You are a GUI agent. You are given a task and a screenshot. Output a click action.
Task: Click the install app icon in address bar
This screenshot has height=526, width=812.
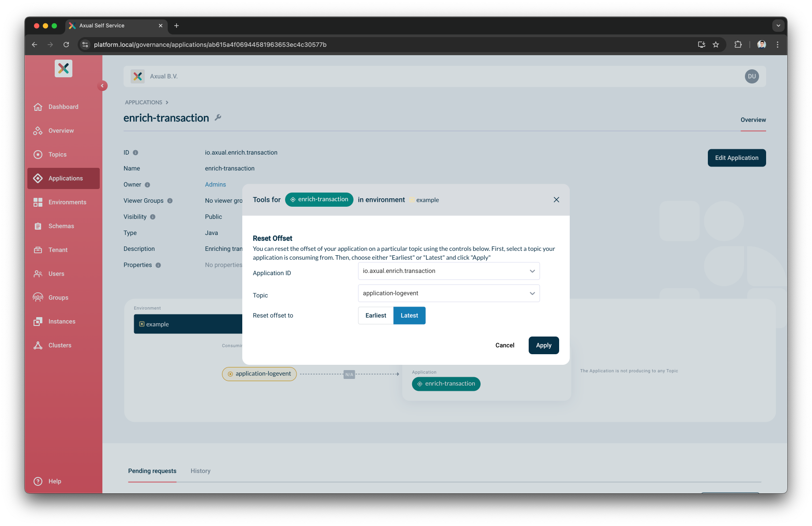click(701, 45)
